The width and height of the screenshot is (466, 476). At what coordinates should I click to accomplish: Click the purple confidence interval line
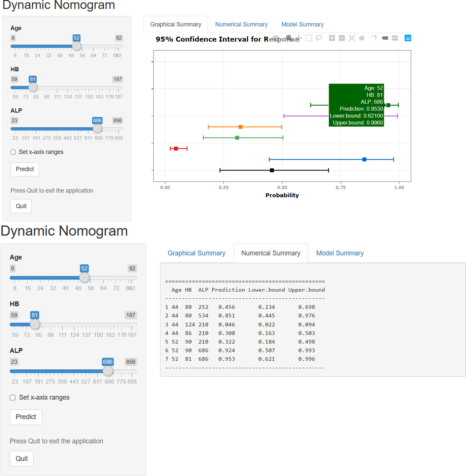tap(306, 116)
